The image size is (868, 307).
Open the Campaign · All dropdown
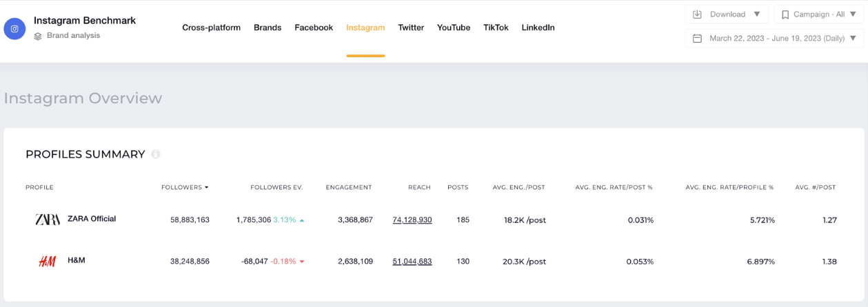click(819, 14)
